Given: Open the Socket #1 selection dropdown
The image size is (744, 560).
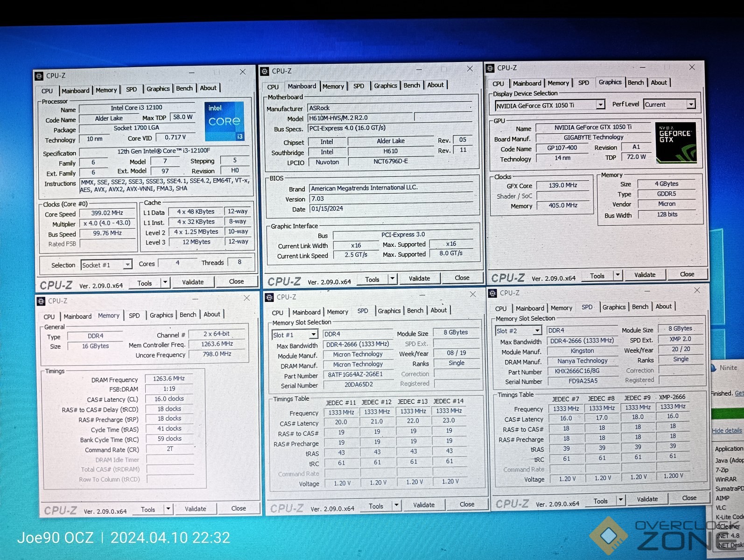Looking at the screenshot, I should click(x=127, y=265).
